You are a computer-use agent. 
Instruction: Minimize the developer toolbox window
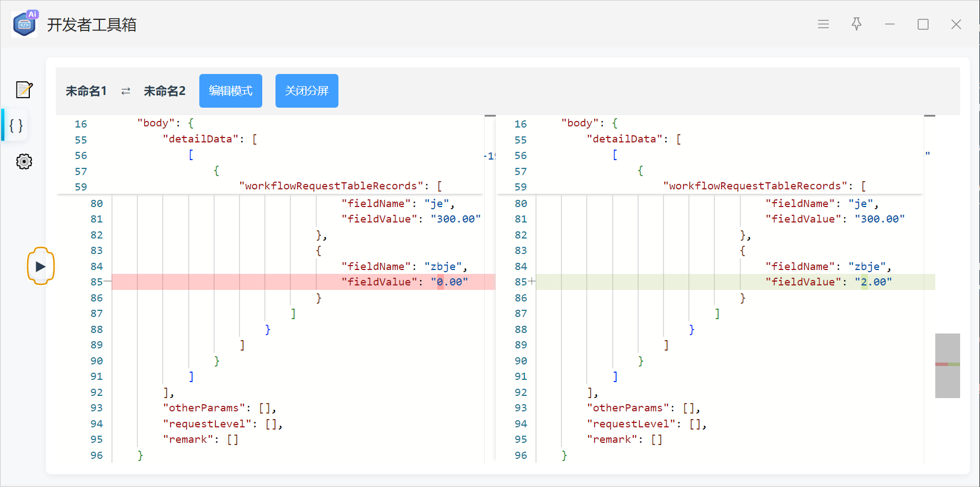[889, 24]
